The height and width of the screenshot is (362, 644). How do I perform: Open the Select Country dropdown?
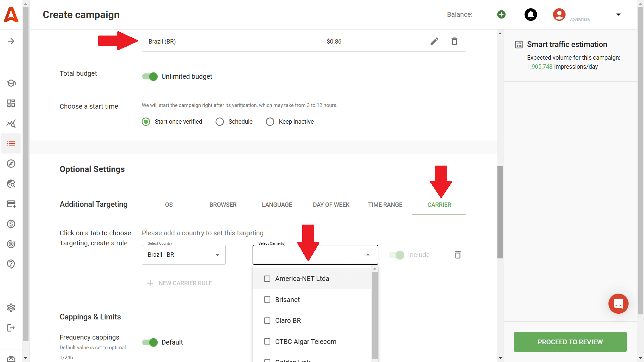coord(217,254)
